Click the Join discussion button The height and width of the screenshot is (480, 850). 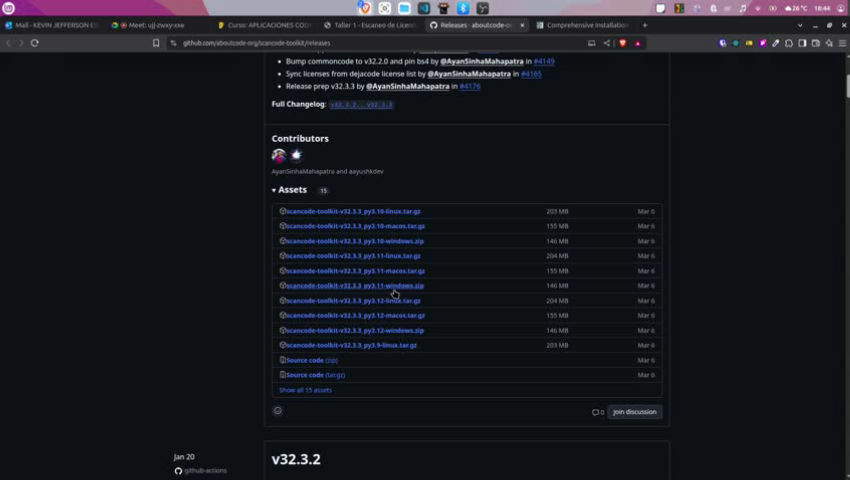coord(634,412)
